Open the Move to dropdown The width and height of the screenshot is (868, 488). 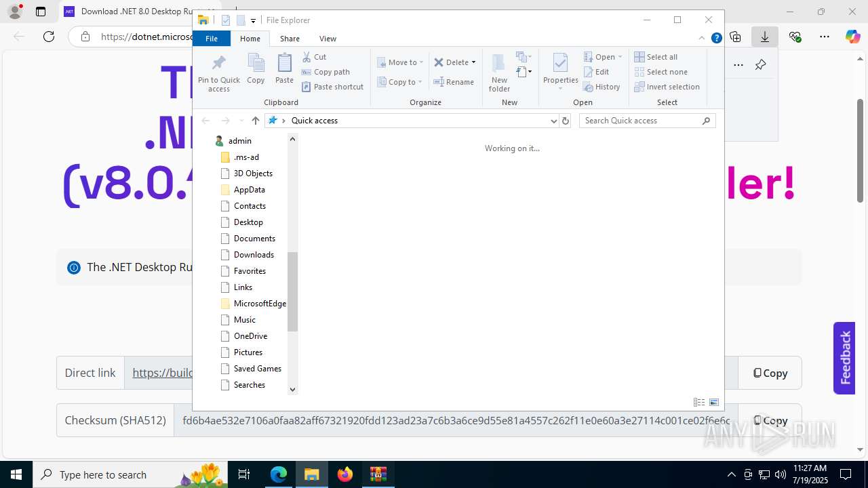[400, 62]
